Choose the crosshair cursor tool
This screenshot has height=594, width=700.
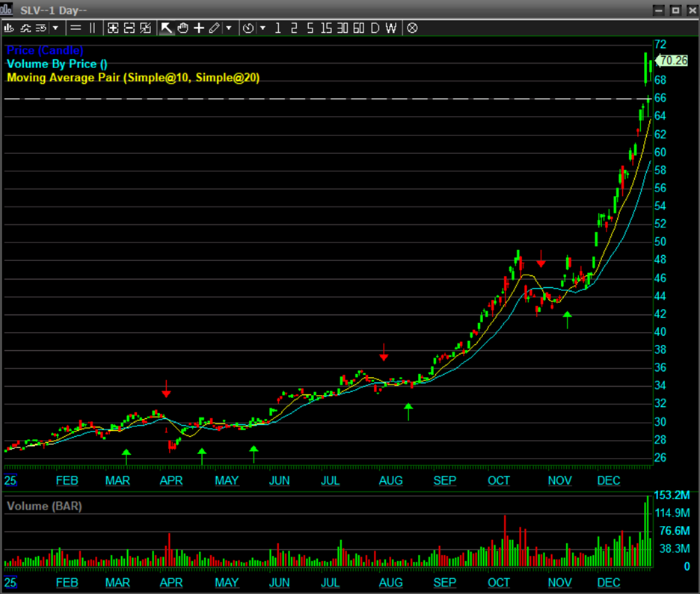point(198,28)
